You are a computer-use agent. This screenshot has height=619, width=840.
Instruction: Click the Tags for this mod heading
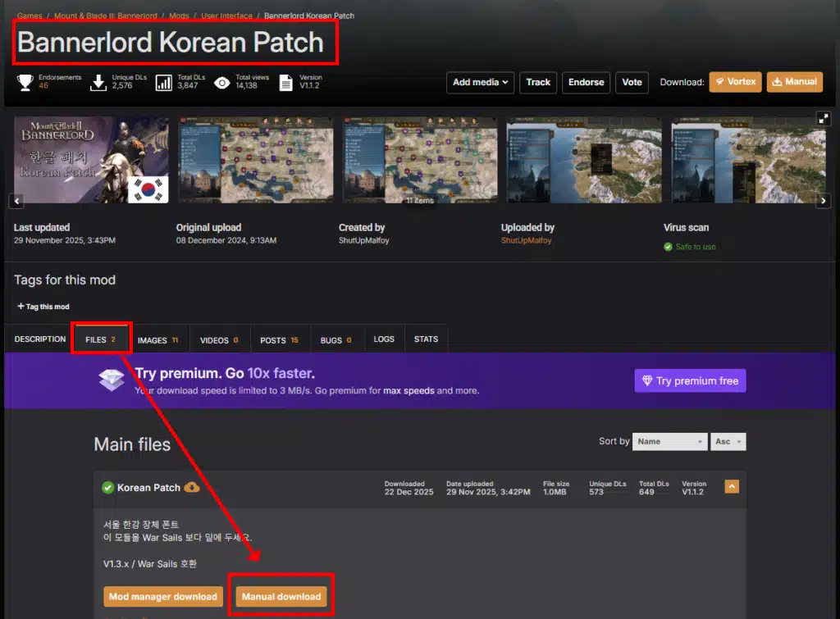point(65,280)
